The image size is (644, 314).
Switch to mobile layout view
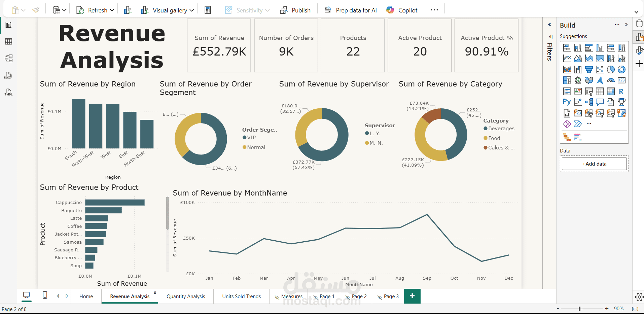[44, 296]
